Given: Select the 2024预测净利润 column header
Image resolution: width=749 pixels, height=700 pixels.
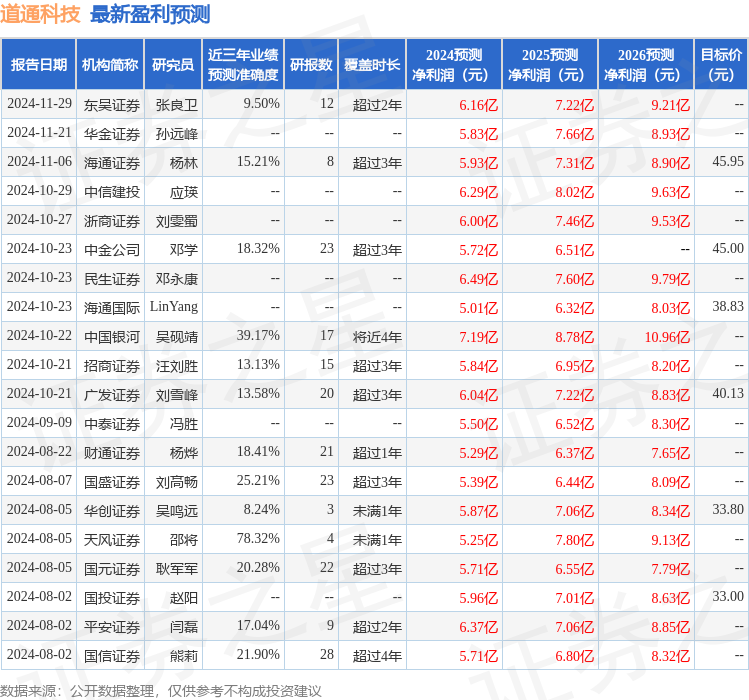Looking at the screenshot, I should pos(453,65).
